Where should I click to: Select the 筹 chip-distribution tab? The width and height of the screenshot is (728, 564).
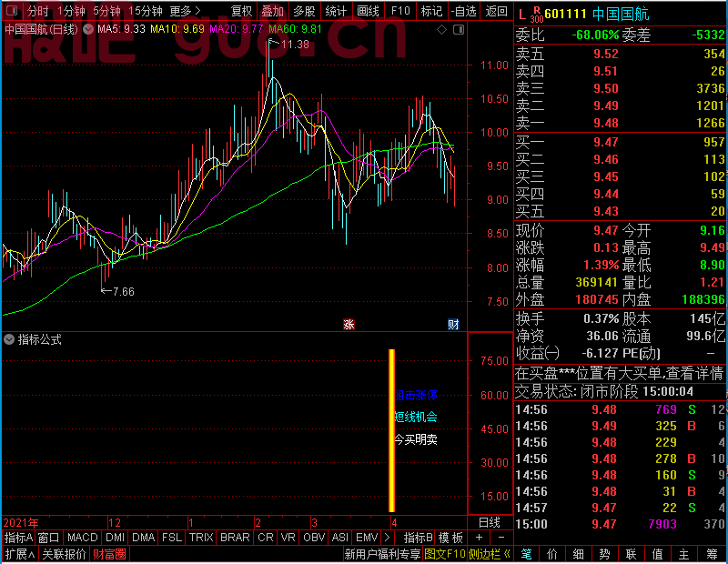712,554
